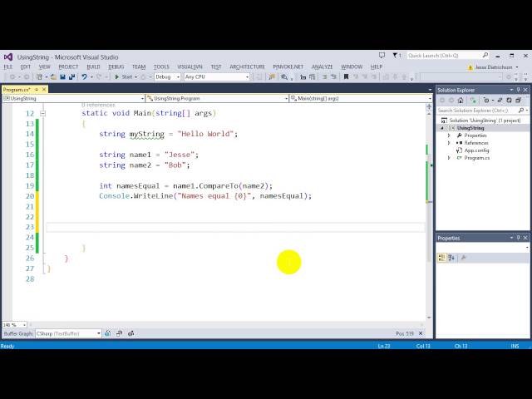Open the ARCHITECTURE menu
The height and width of the screenshot is (399, 532).
[x=248, y=66]
